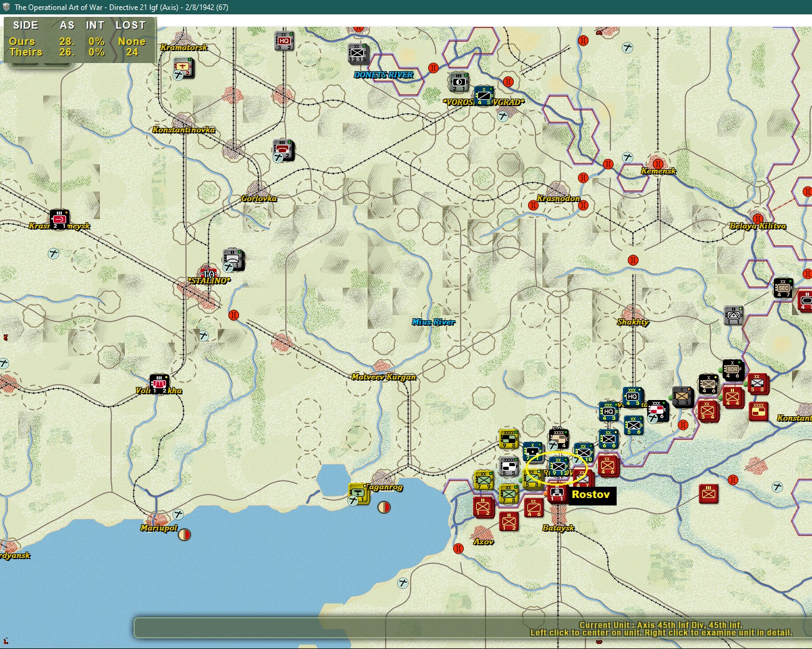Screen dimensions: 812x649
Task: Click the port marker beside Mariupol
Action: click(184, 535)
